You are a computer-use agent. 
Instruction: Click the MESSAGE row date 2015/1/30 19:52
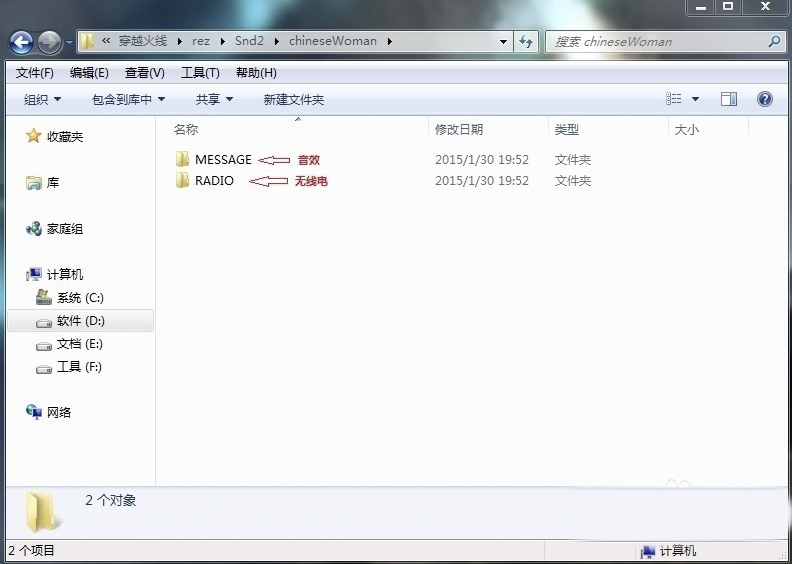coord(482,160)
